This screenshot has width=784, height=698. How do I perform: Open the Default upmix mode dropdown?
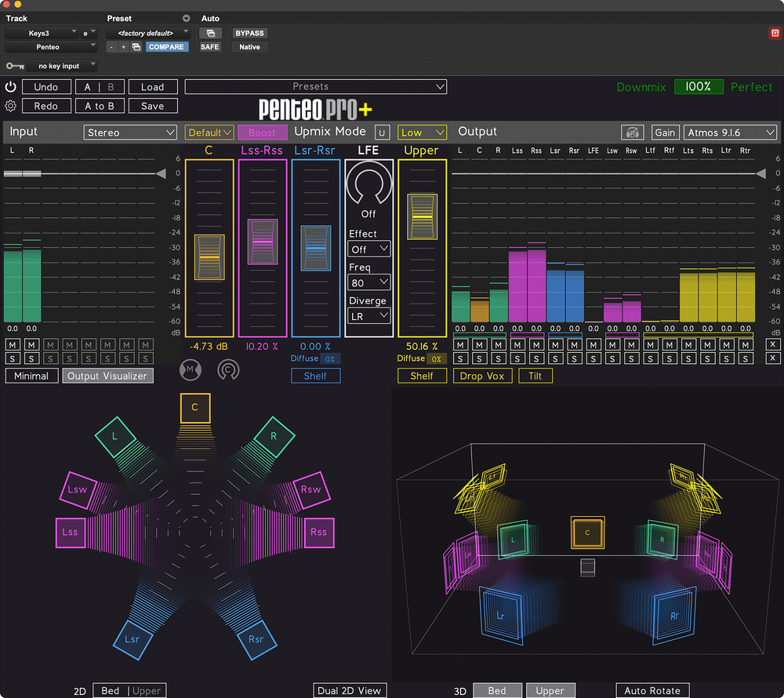click(x=209, y=133)
